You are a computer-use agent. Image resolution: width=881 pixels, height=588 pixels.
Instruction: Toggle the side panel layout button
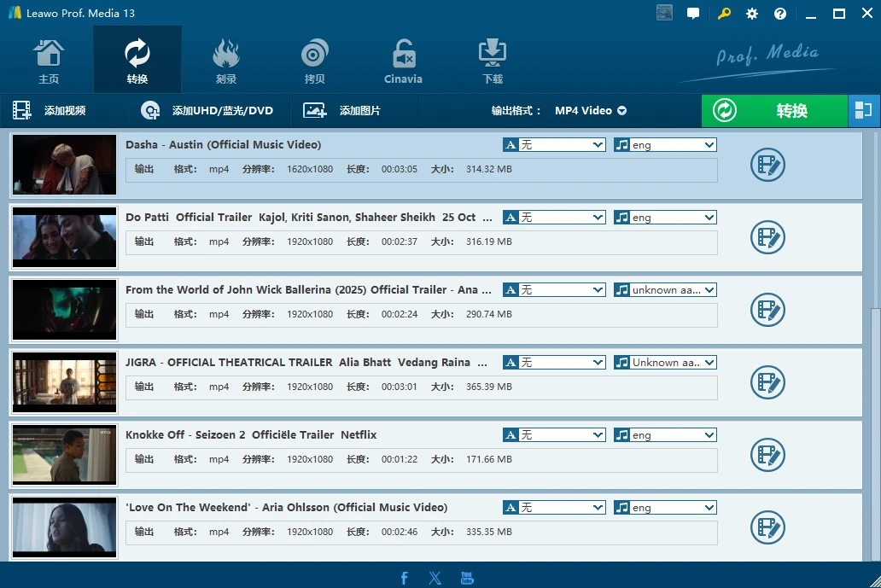click(863, 111)
